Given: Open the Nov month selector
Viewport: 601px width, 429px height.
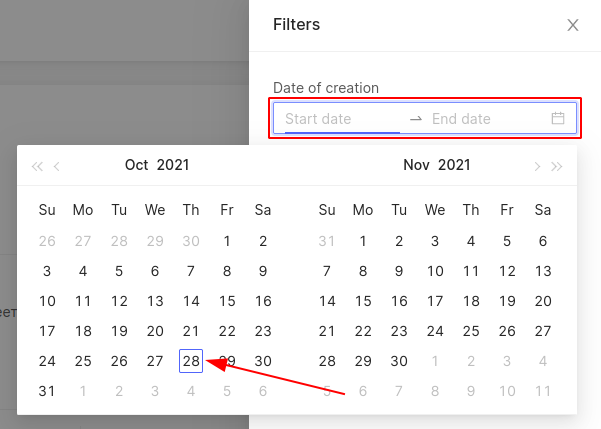Looking at the screenshot, I should click(416, 165).
